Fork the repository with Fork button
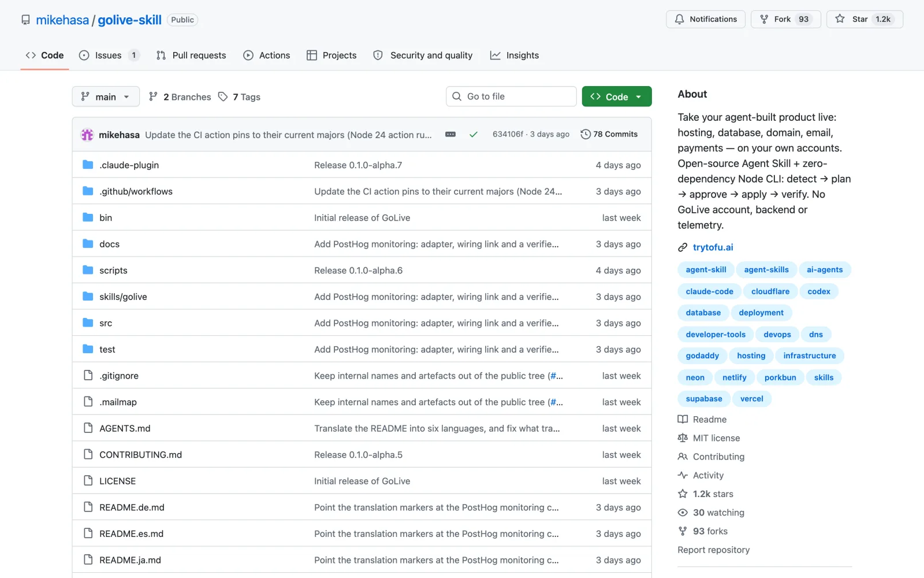924x578 pixels. [x=786, y=19]
